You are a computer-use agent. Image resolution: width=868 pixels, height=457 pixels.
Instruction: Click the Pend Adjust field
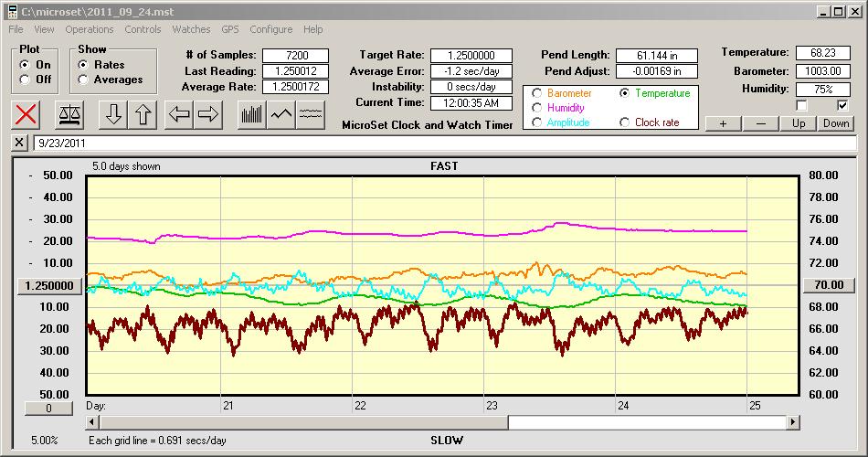pos(657,71)
